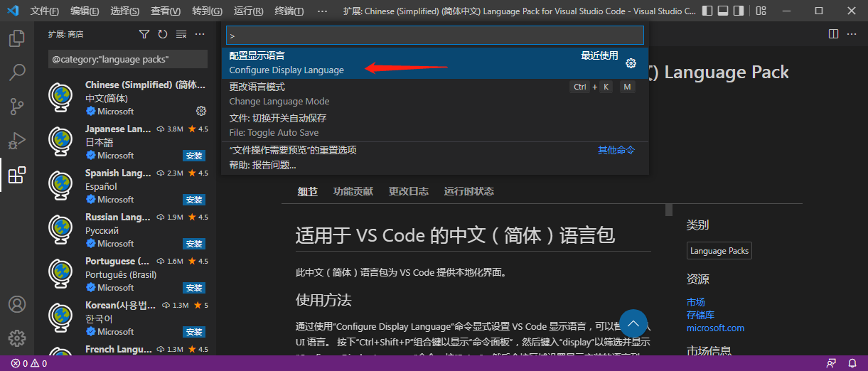Open the Manage gear in activity bar
Viewport: 868px width, 371px height.
[17, 338]
